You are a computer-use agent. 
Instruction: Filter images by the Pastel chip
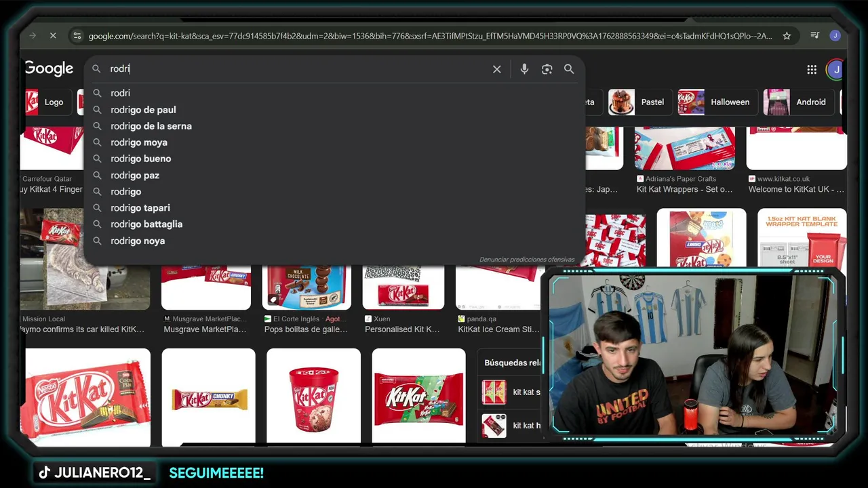coord(639,102)
